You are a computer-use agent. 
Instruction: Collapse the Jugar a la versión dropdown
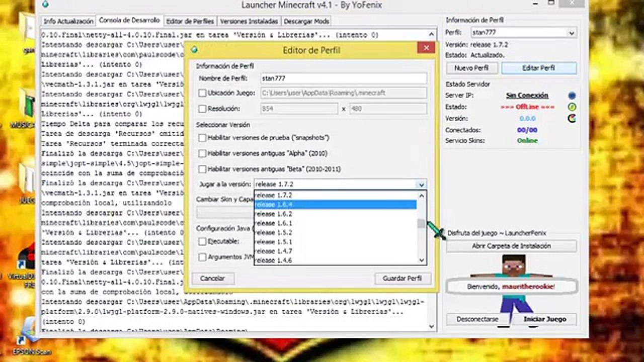(x=422, y=185)
